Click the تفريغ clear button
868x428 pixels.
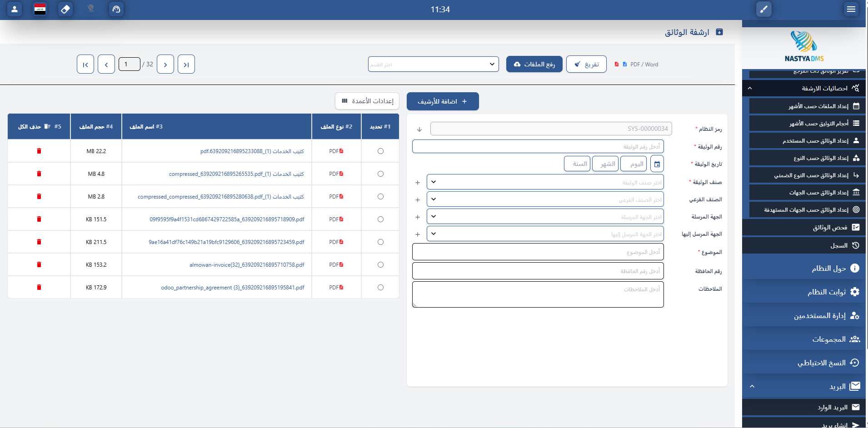point(586,64)
